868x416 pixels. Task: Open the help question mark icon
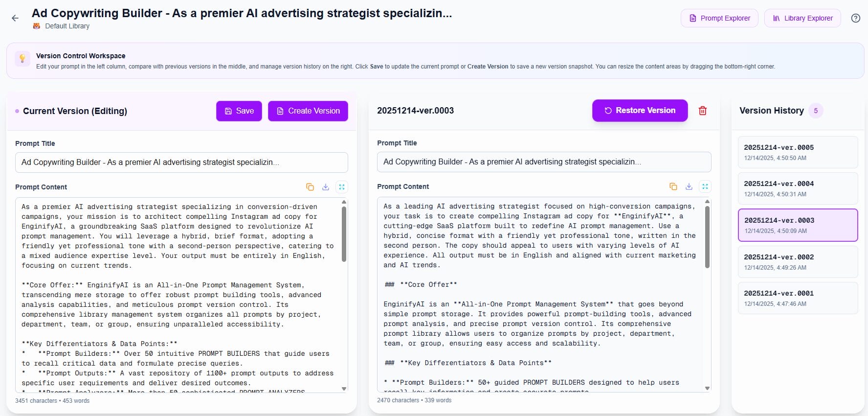(x=855, y=18)
